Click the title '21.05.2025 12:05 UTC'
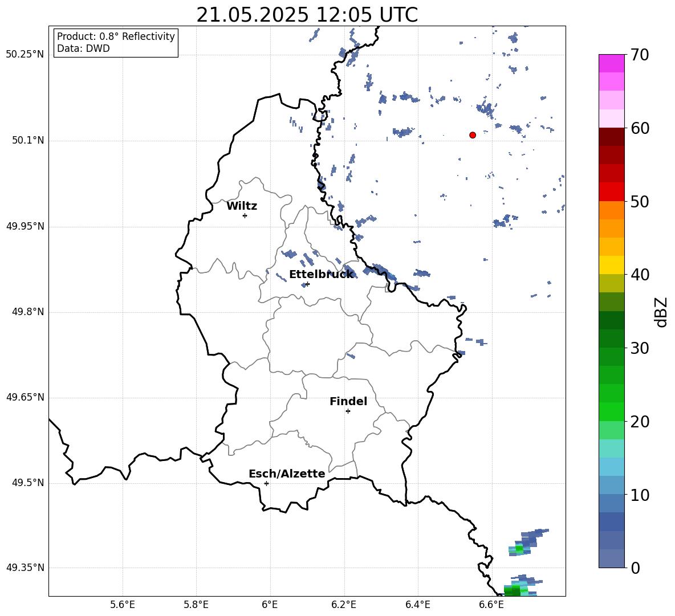This screenshot has height=616, width=675. pos(307,15)
